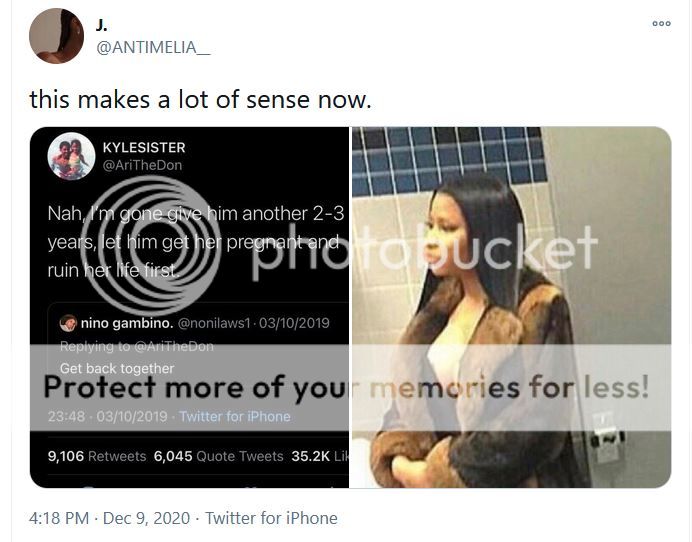Open the three-dot more options menu
The image size is (692, 542).
click(x=661, y=23)
